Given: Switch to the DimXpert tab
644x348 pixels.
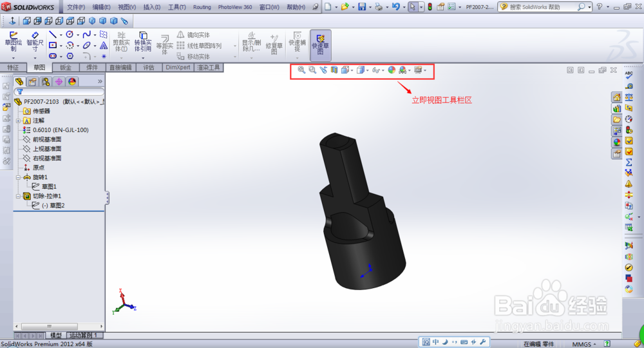Looking at the screenshot, I should click(178, 68).
